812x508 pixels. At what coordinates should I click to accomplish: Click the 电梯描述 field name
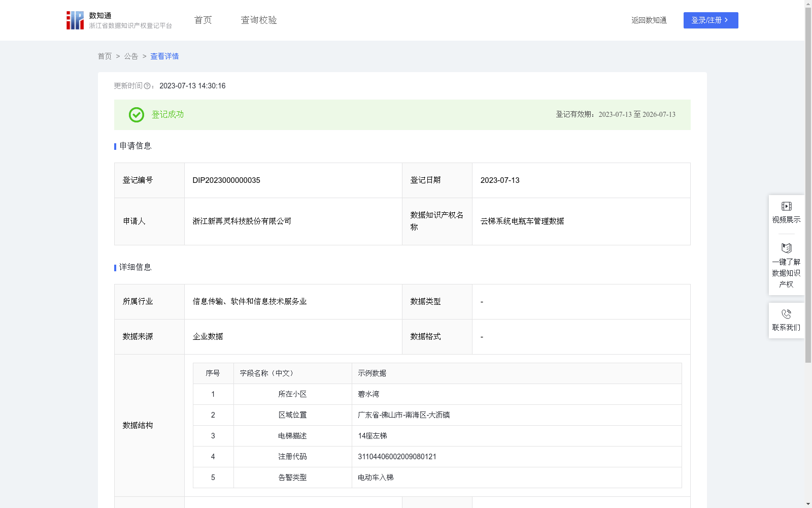coord(292,436)
